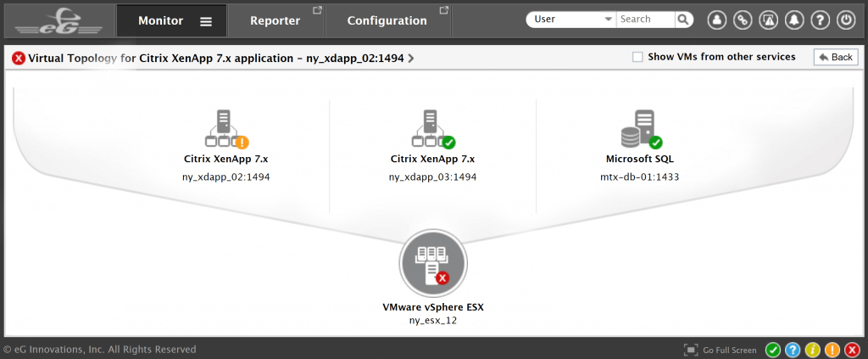The image size is (868, 359).
Task: Click the VMware vSphere ESX label
Action: pos(433,306)
